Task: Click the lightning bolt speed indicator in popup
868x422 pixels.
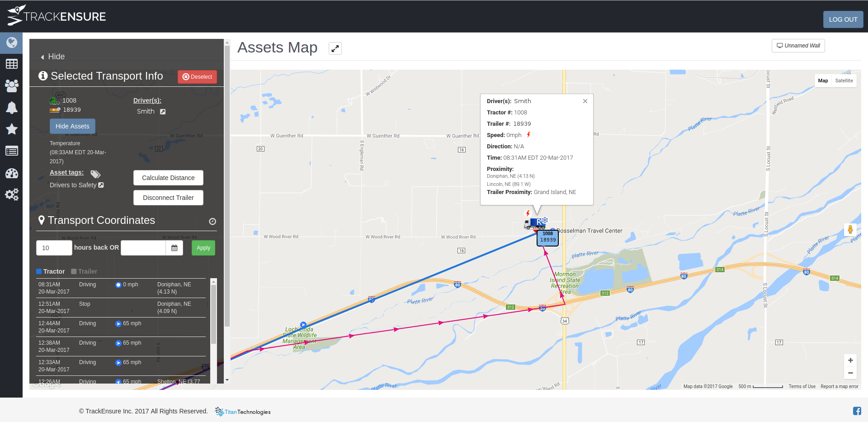Action: tap(528, 135)
